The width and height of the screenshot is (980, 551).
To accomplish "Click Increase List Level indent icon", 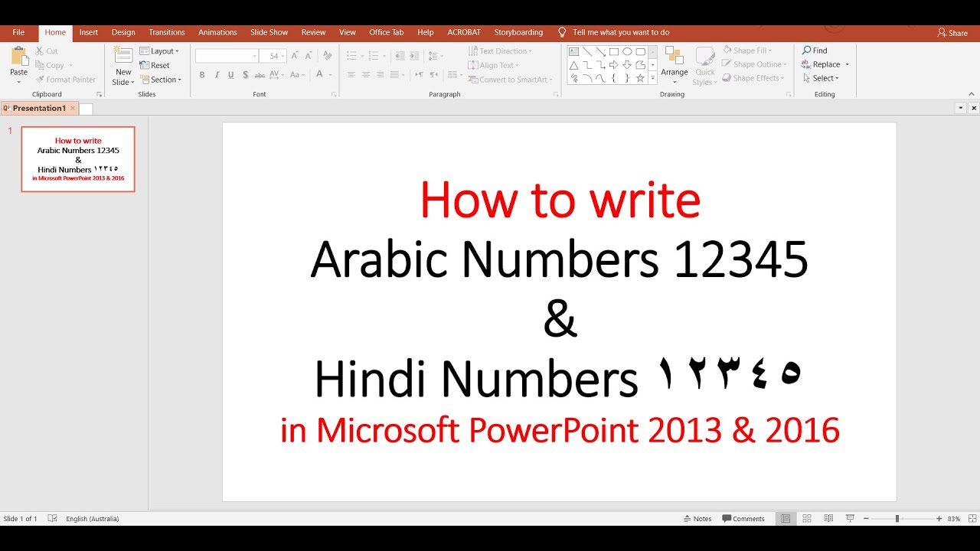I will click(413, 56).
